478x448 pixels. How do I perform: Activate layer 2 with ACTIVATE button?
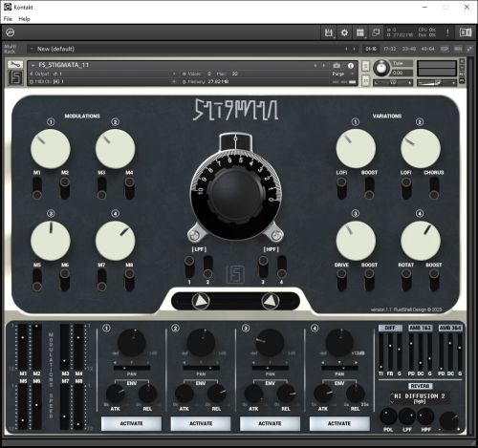(201, 423)
